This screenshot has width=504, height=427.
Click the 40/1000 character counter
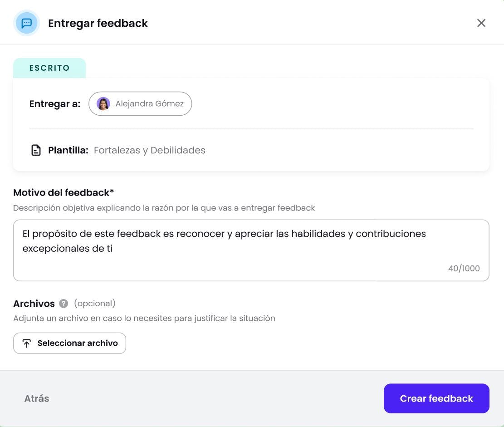click(464, 268)
